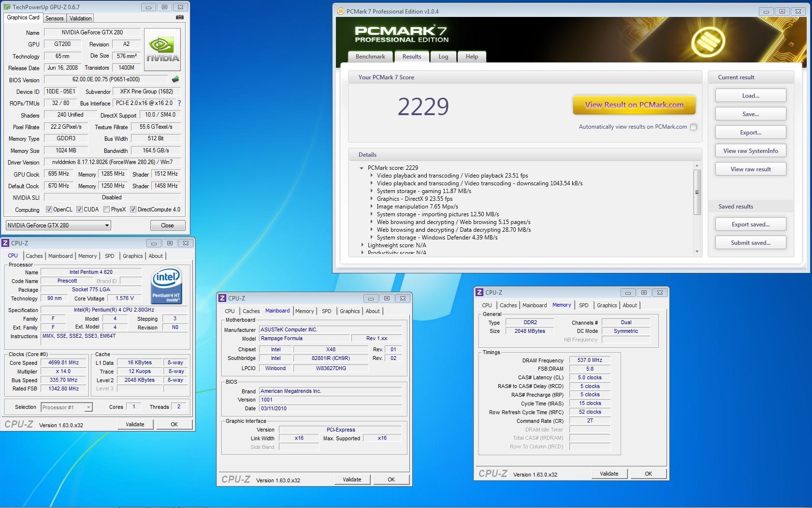Expand the Productivity score N/A node
812x508 pixels.
(362, 253)
